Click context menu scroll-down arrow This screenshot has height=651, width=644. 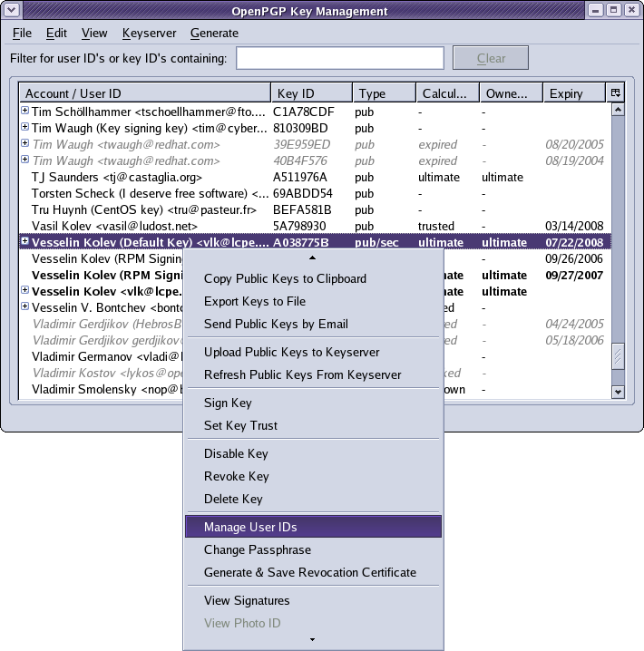pos(313,640)
